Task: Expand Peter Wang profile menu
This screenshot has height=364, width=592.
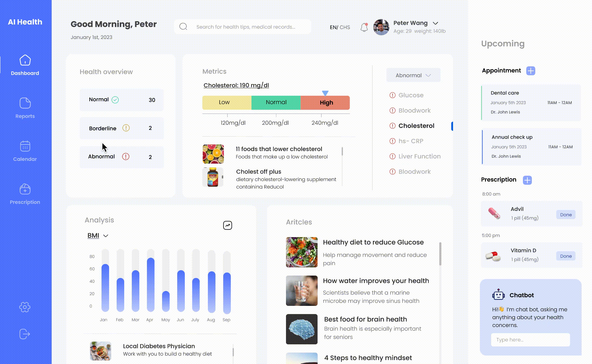Action: coord(435,23)
